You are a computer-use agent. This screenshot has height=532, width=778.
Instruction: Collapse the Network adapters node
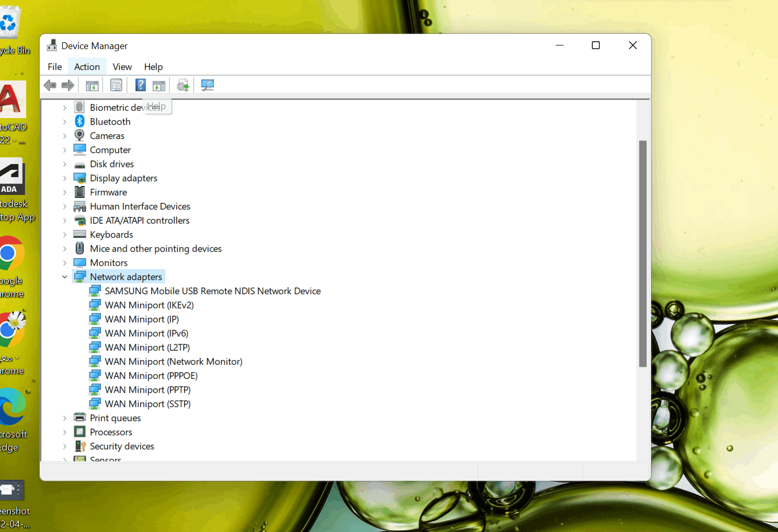[x=65, y=277]
